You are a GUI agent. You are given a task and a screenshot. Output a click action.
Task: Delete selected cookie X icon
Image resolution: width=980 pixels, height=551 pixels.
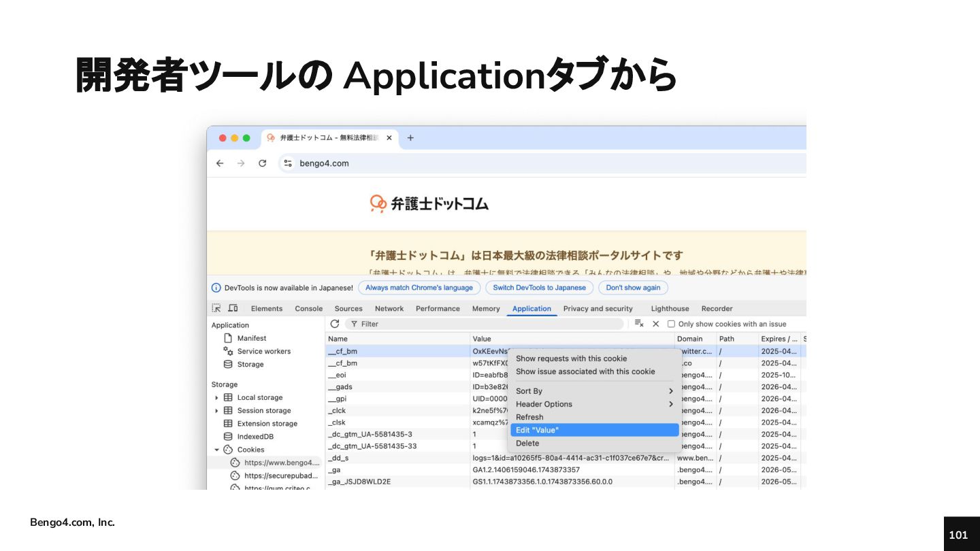pyautogui.click(x=656, y=324)
